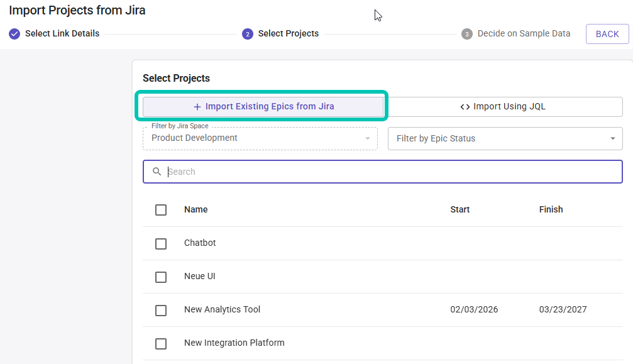
Task: Select the New Analytics Tool checkbox
Action: coord(161,311)
